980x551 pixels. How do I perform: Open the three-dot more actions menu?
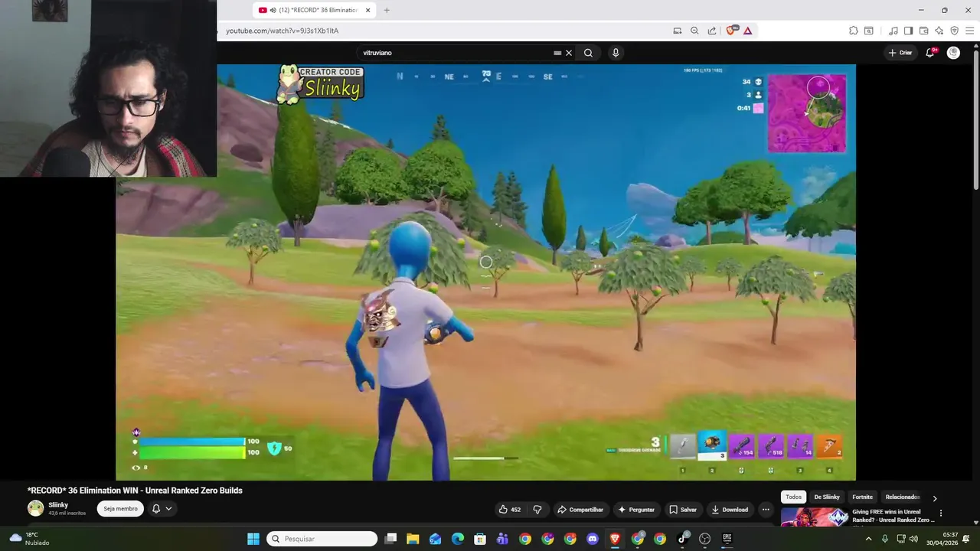pyautogui.click(x=766, y=510)
